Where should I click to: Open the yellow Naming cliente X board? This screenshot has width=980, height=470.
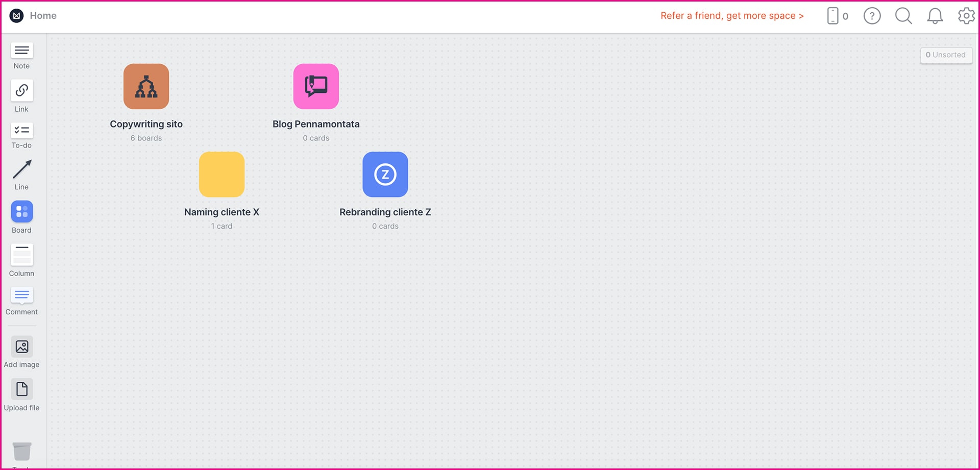point(222,175)
